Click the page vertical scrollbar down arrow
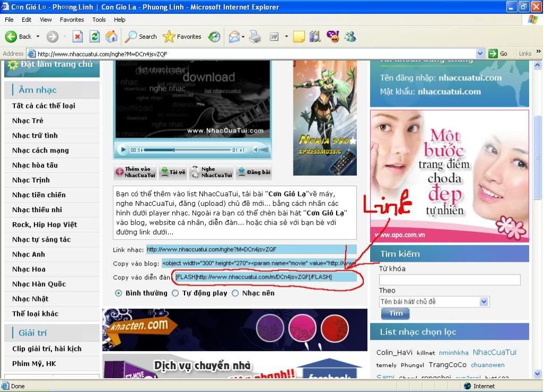The width and height of the screenshot is (544, 392). (538, 374)
